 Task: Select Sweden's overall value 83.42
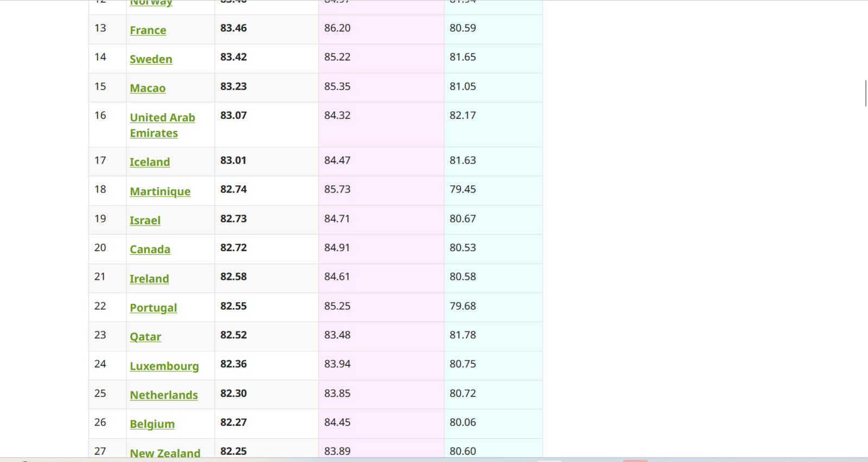click(x=233, y=57)
